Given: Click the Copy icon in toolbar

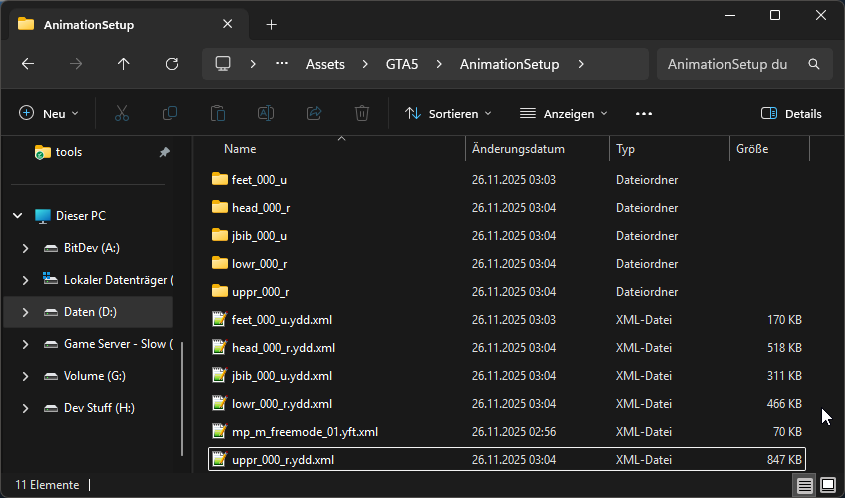Looking at the screenshot, I should pyautogui.click(x=170, y=114).
